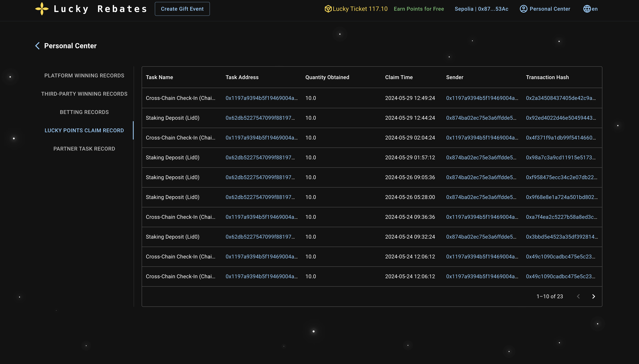The height and width of the screenshot is (364, 639).
Task: Open transaction hash 0x2a34508437405de42c9a link
Action: [x=560, y=98]
